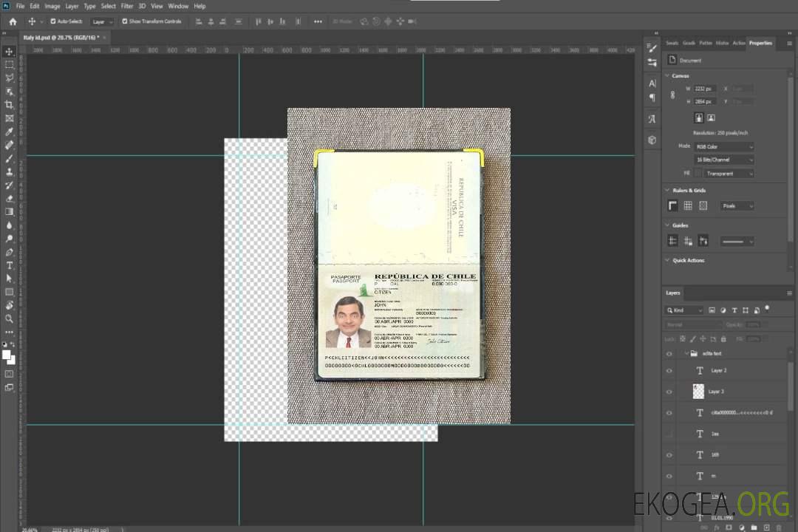Open the Pixels ruler units dropdown

(737, 206)
